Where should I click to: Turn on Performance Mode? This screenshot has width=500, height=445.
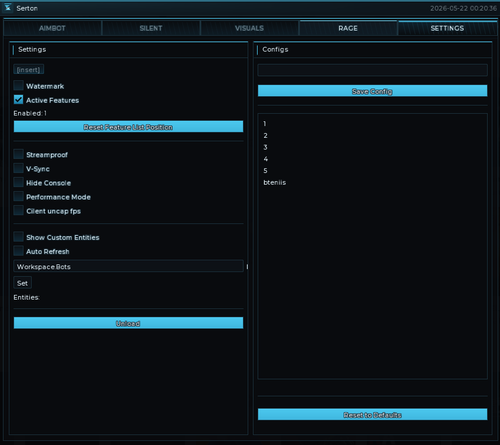(x=19, y=196)
